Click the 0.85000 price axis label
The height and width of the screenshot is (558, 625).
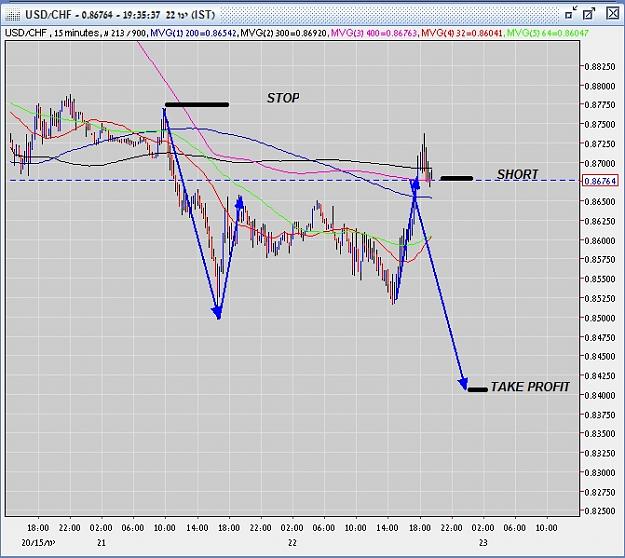[599, 318]
